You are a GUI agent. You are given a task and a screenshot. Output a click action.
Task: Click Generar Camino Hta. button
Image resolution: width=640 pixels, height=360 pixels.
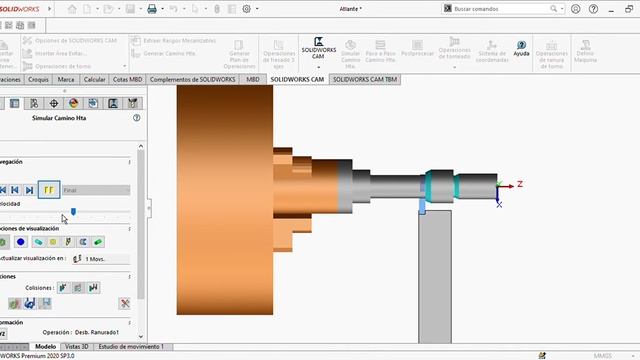163,53
